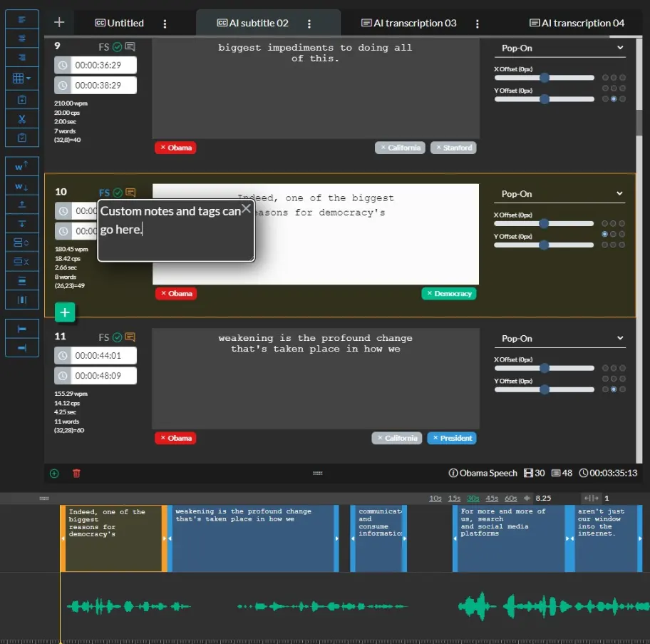The width and height of the screenshot is (650, 644).
Task: Click the align text left icon
Action: (x=22, y=19)
